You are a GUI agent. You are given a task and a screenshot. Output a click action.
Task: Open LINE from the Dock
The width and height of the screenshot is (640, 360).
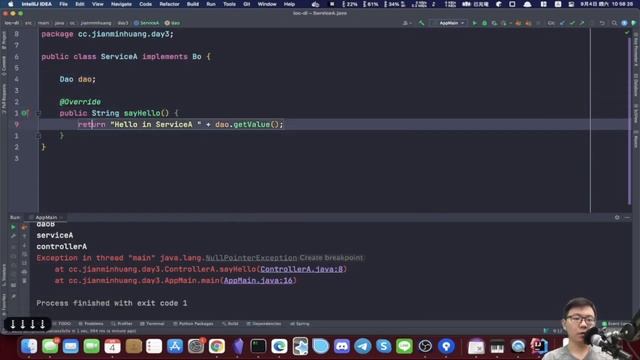pos(404,347)
